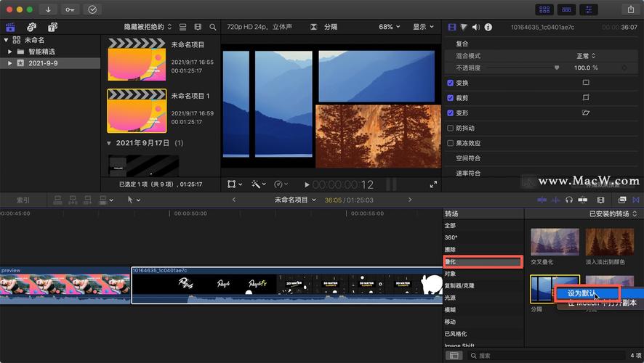Click the browser search magnifier icon
This screenshot has width=644, height=363.
[213, 27]
